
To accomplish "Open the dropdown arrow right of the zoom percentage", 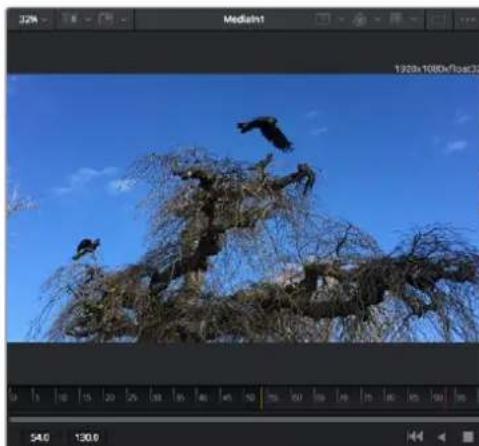I will click(x=45, y=20).
